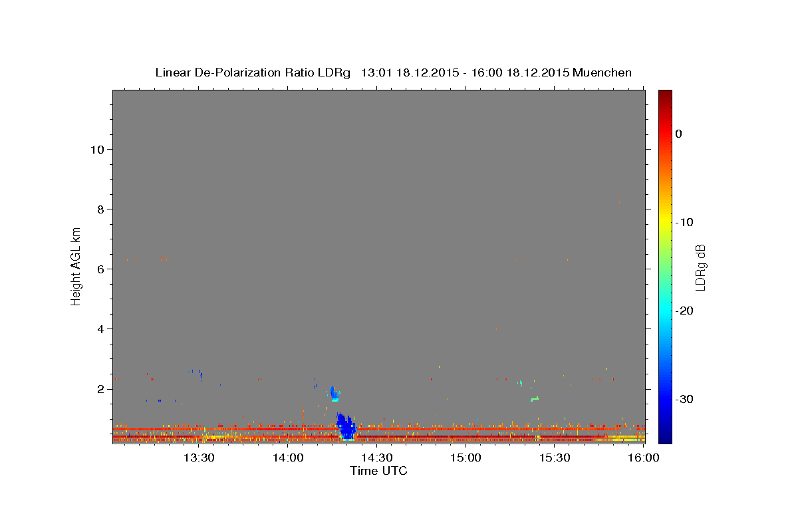Click the height tick label 6

tap(99, 269)
